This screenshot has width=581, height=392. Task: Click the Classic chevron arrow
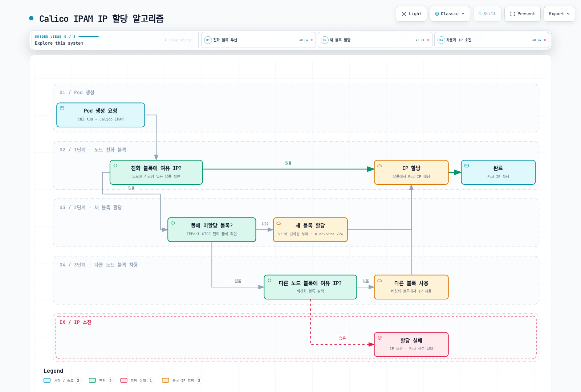463,14
